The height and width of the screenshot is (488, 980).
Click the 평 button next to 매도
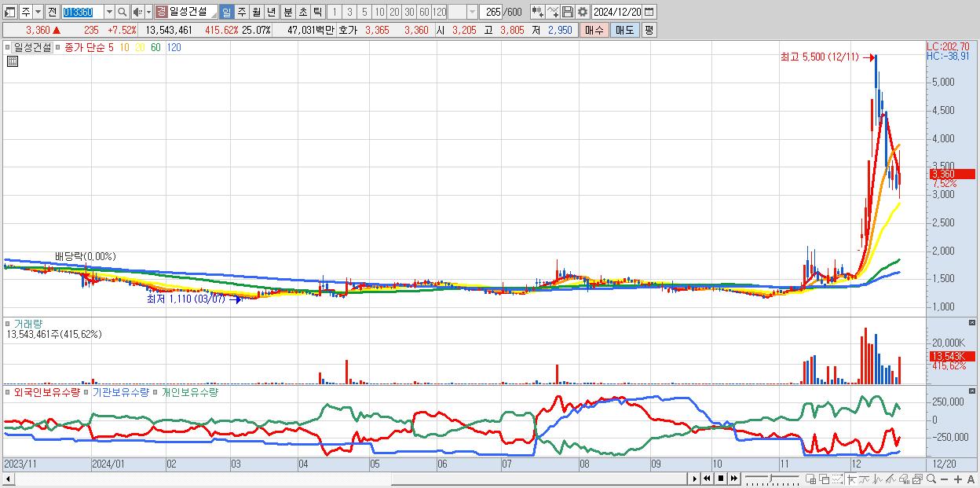tap(649, 30)
